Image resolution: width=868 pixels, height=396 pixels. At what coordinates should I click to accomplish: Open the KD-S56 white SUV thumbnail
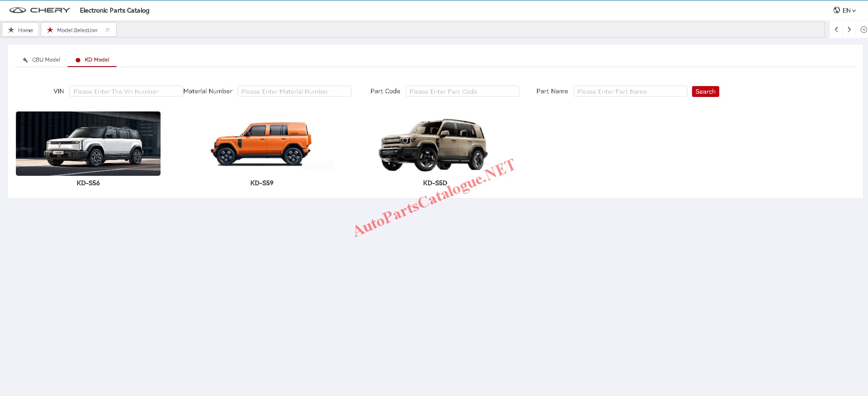pyautogui.click(x=88, y=144)
